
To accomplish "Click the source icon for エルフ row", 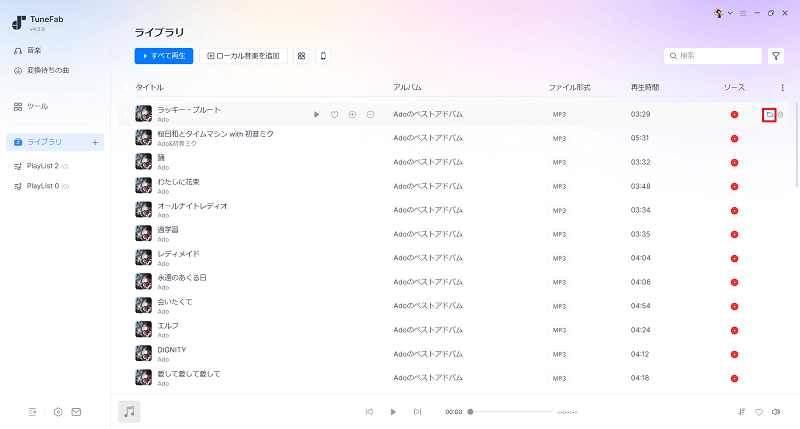I will pyautogui.click(x=734, y=330).
